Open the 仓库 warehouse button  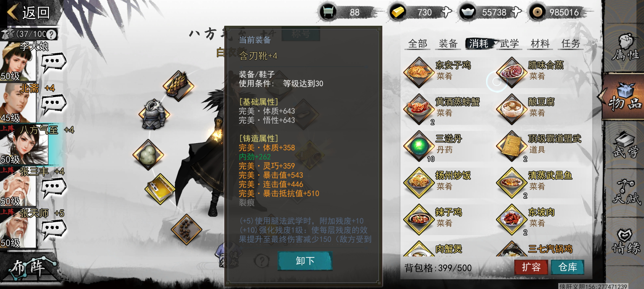[x=568, y=267]
